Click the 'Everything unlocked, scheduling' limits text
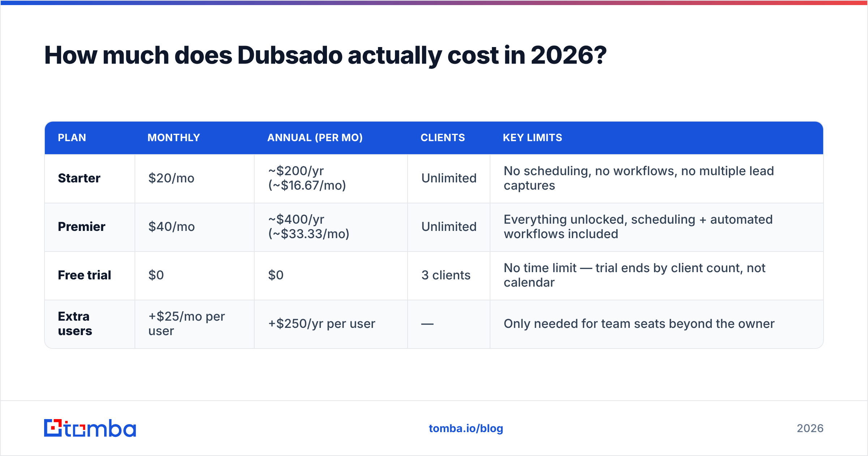The height and width of the screenshot is (456, 868). click(x=638, y=227)
